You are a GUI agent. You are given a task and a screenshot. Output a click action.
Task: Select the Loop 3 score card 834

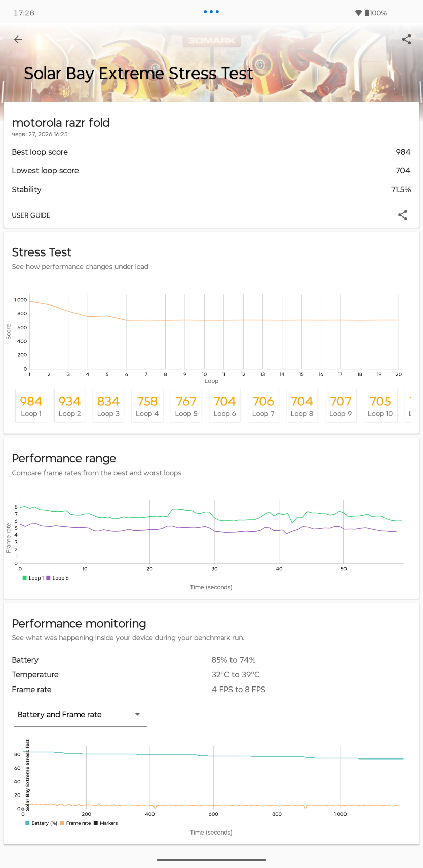(108, 406)
